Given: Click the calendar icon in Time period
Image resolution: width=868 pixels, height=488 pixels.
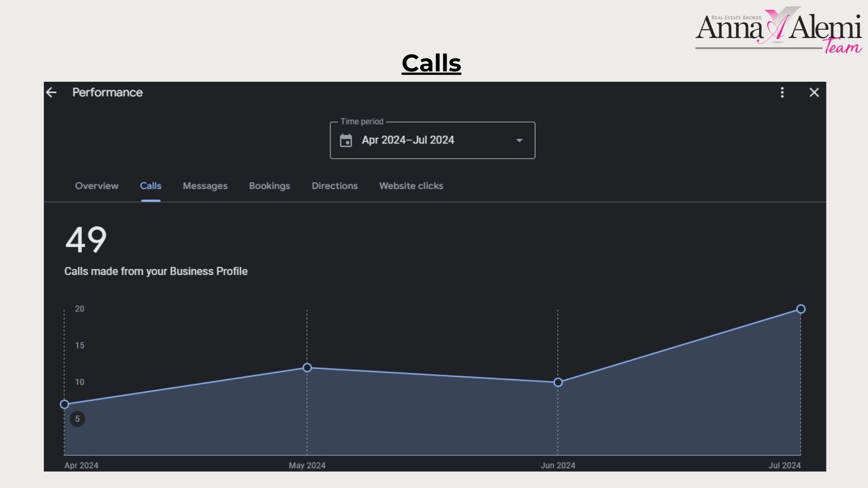Looking at the screenshot, I should [x=346, y=141].
